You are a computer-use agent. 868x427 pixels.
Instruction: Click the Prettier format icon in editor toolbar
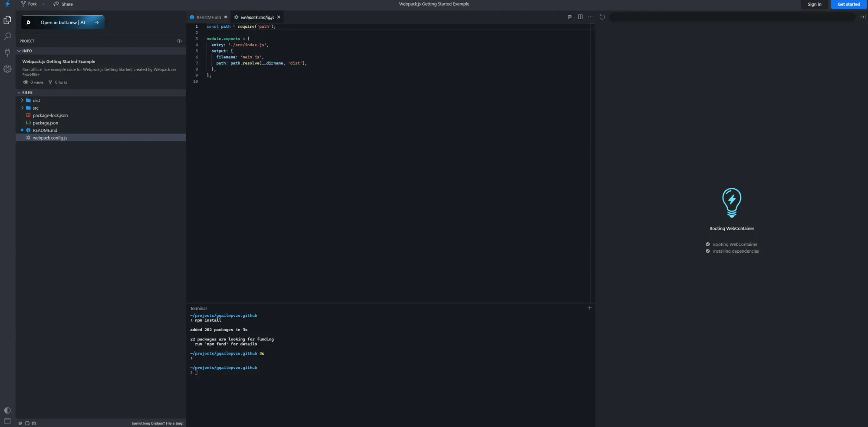[569, 17]
